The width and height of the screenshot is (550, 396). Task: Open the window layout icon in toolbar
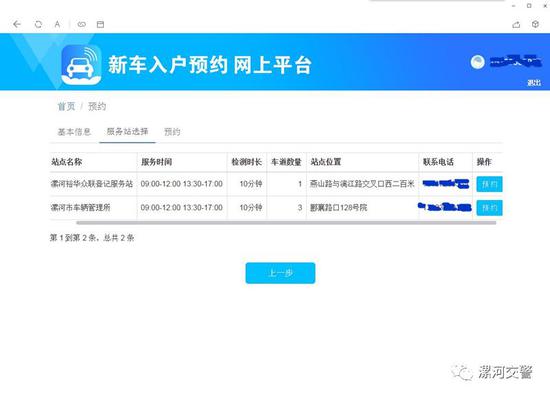[100, 24]
